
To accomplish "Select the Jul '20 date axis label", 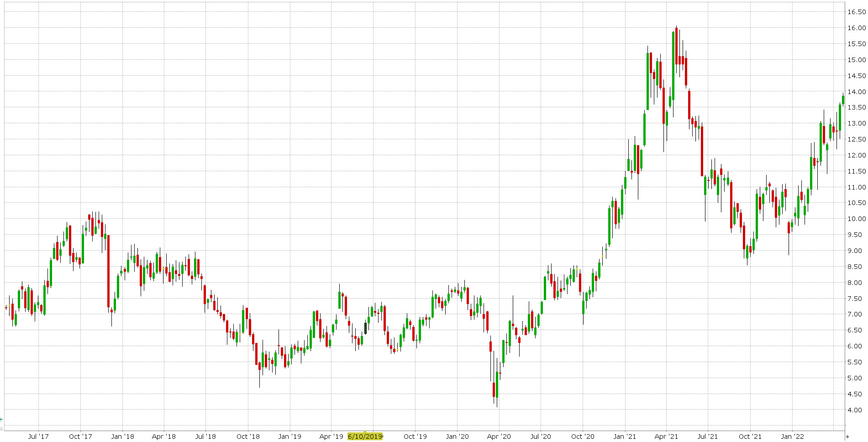I will coord(541,436).
